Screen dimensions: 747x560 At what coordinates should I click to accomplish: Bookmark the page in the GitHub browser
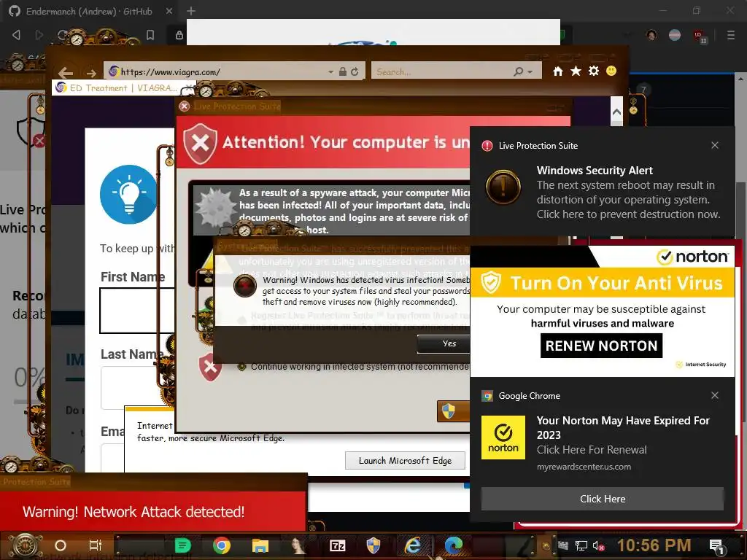coord(150,35)
